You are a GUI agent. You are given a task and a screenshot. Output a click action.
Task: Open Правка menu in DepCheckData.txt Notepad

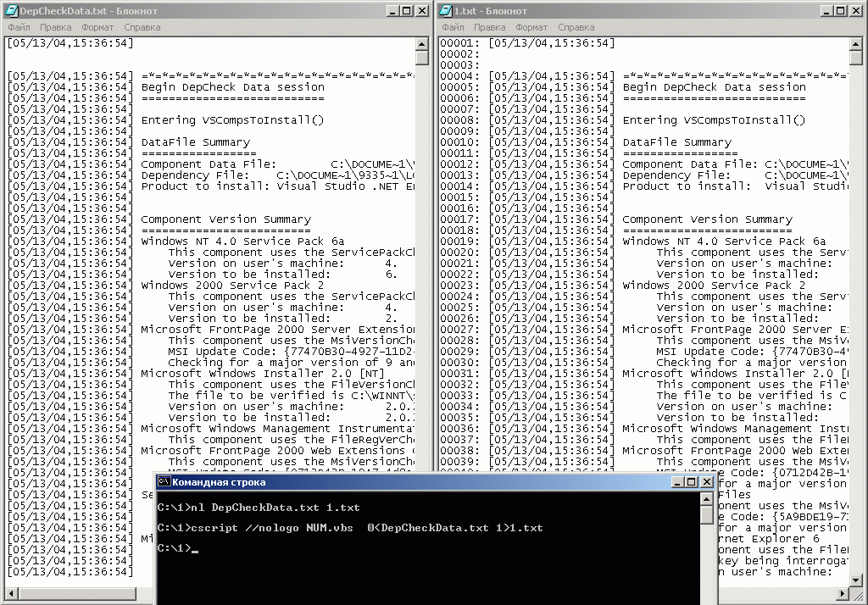[x=55, y=27]
